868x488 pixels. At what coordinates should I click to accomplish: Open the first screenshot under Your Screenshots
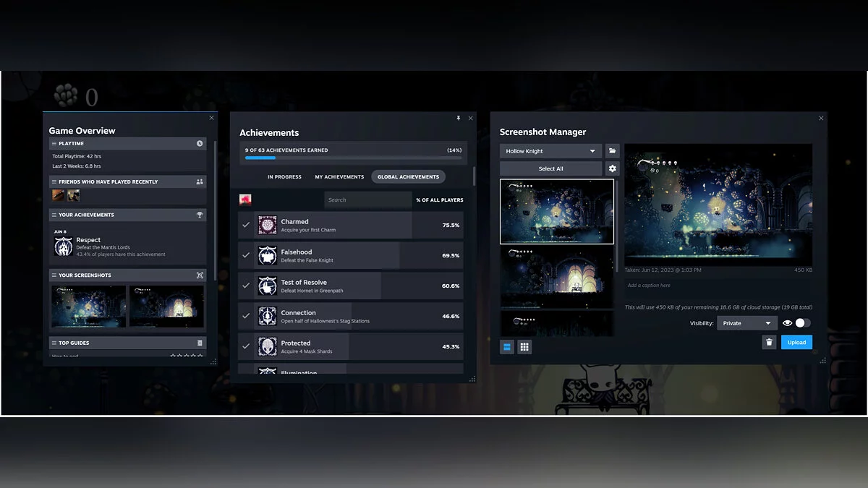point(89,307)
